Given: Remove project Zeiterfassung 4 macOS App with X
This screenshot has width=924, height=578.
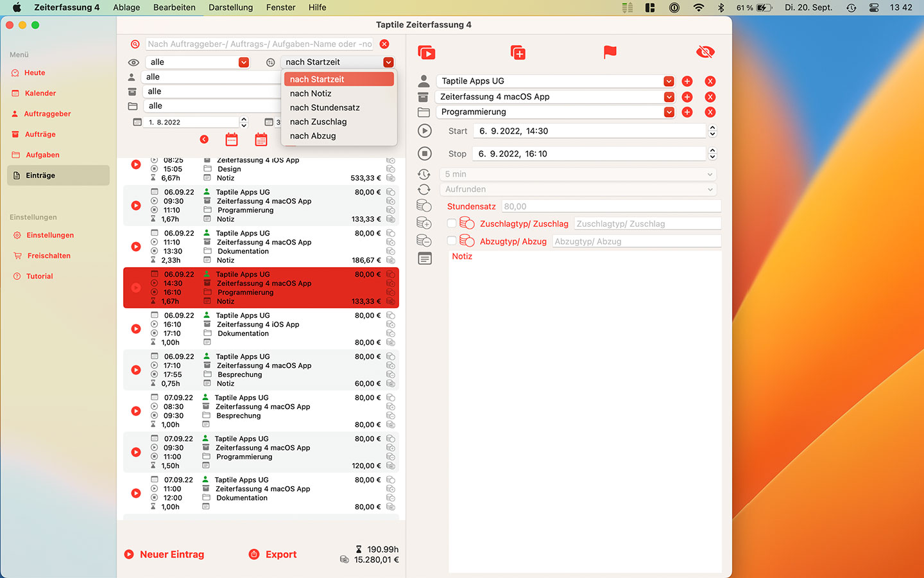Looking at the screenshot, I should click(x=710, y=97).
